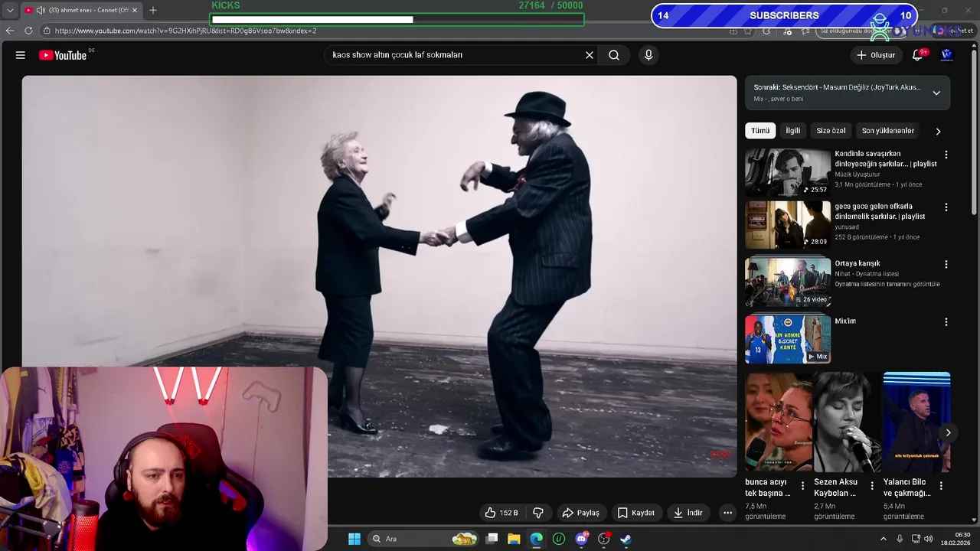Open the 'Kendinle savaşırken dinleyeceğin şarkılar' title
This screenshot has width=980, height=551.
coord(886,159)
